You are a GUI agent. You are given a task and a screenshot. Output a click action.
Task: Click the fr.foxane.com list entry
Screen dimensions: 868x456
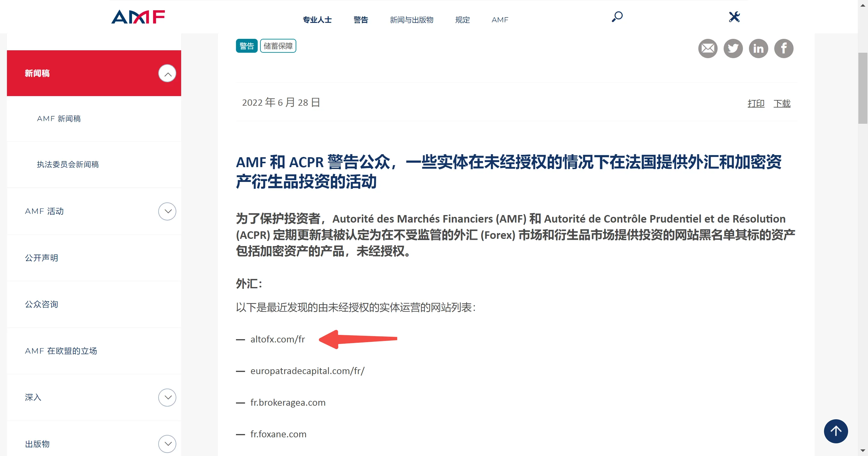pyautogui.click(x=278, y=434)
